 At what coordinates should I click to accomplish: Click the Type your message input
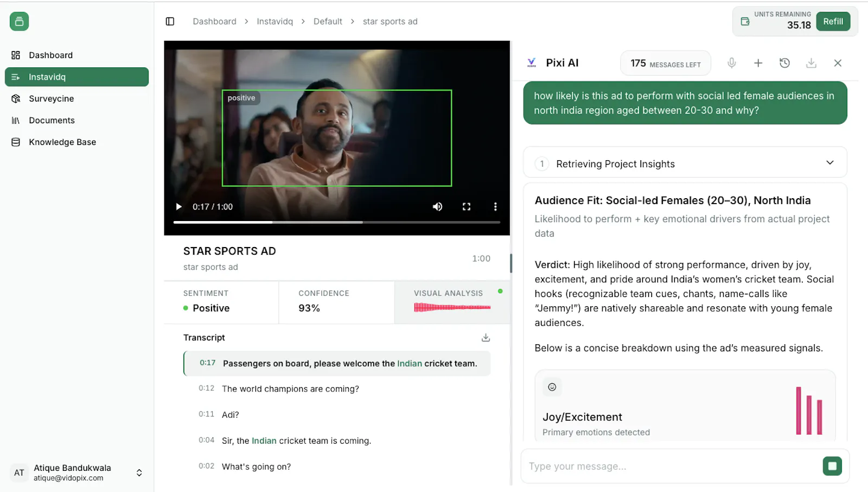coord(672,466)
